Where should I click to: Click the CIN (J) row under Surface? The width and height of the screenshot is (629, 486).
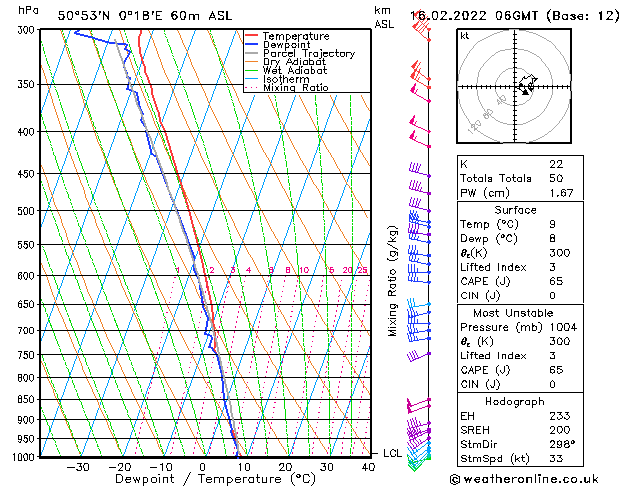(x=520, y=296)
